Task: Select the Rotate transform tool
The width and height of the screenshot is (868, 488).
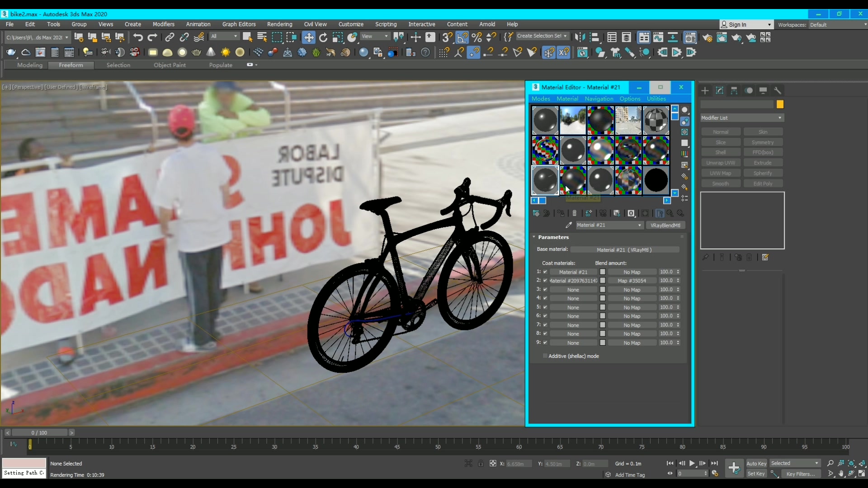Action: coord(323,38)
